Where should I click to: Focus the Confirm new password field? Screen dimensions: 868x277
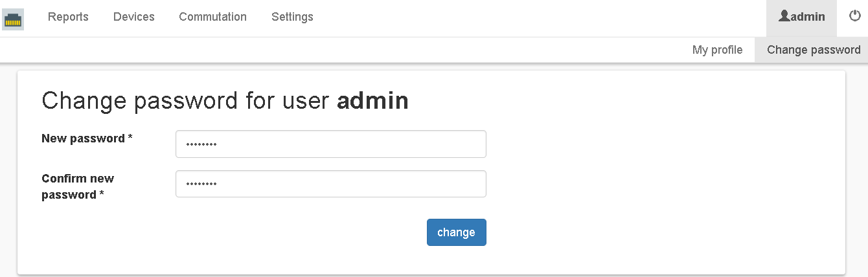tap(330, 184)
